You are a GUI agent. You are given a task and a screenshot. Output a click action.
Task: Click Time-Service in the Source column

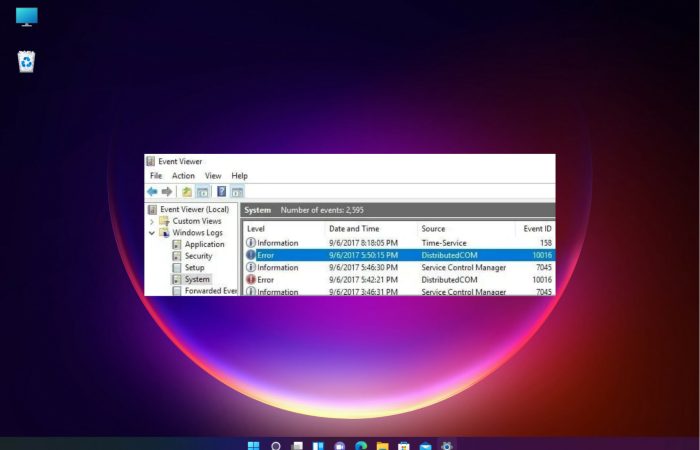pyautogui.click(x=444, y=243)
